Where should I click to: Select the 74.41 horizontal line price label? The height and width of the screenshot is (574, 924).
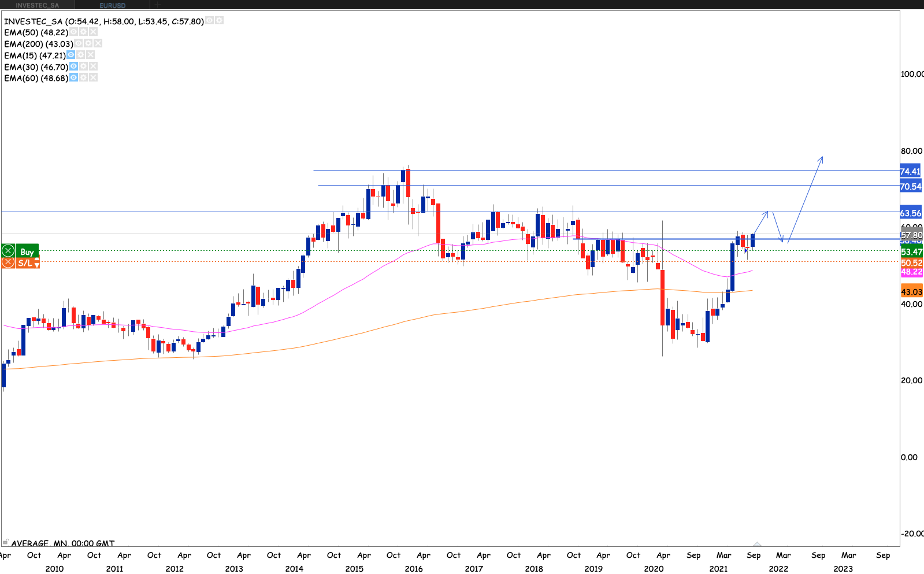910,171
